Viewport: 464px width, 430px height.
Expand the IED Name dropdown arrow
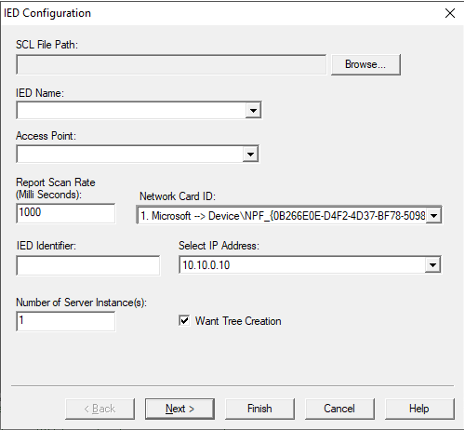tap(253, 110)
